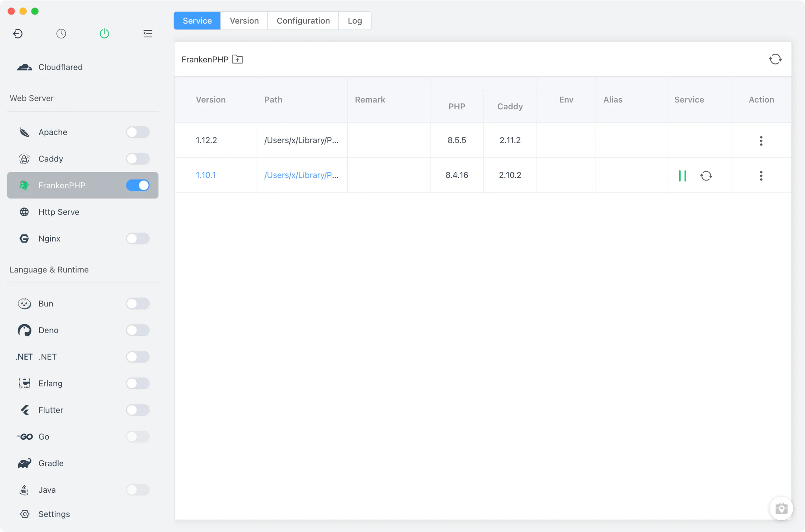Click the floating camera screenshot button
The width and height of the screenshot is (805, 532).
point(781,508)
